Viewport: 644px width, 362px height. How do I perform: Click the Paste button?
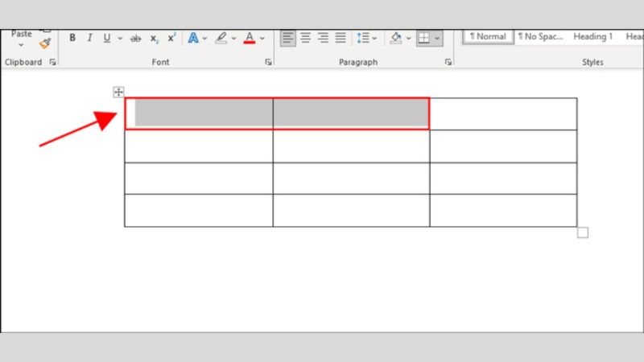(22, 34)
